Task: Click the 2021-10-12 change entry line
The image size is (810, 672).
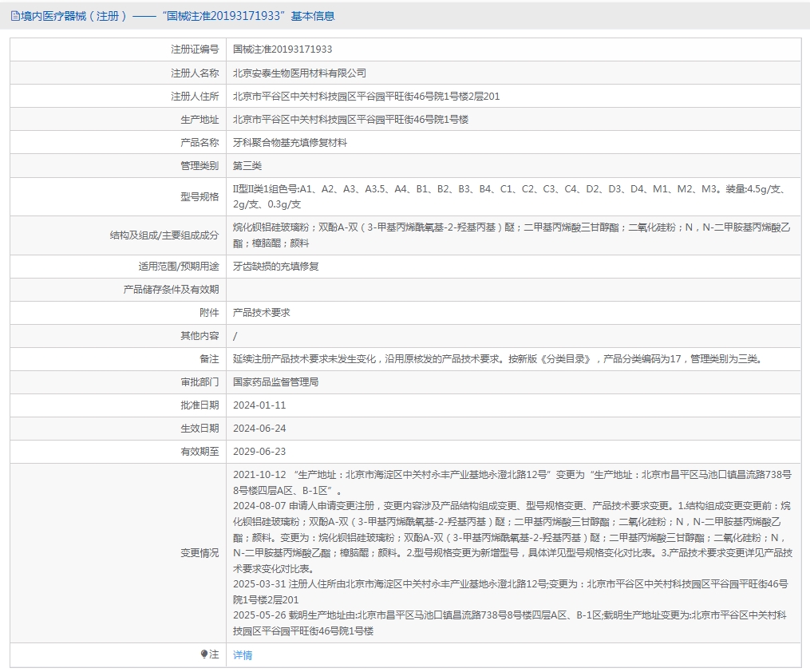Action: pyautogui.click(x=512, y=482)
